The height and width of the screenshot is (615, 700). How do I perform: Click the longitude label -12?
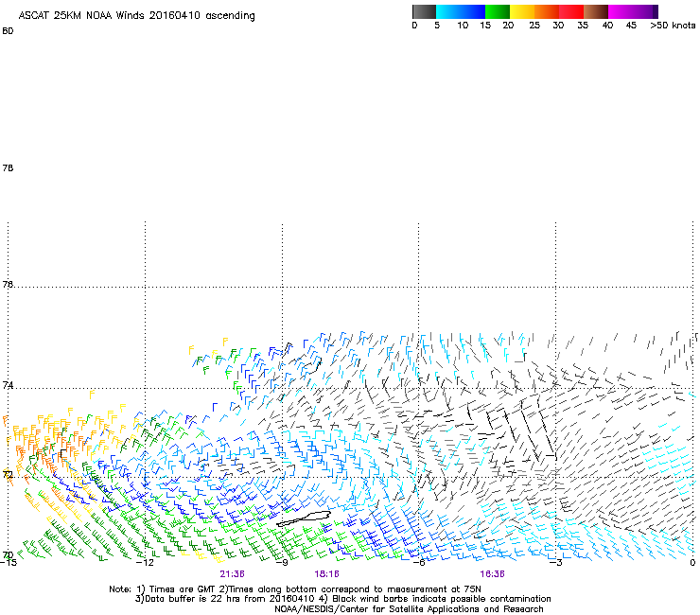coord(145,563)
